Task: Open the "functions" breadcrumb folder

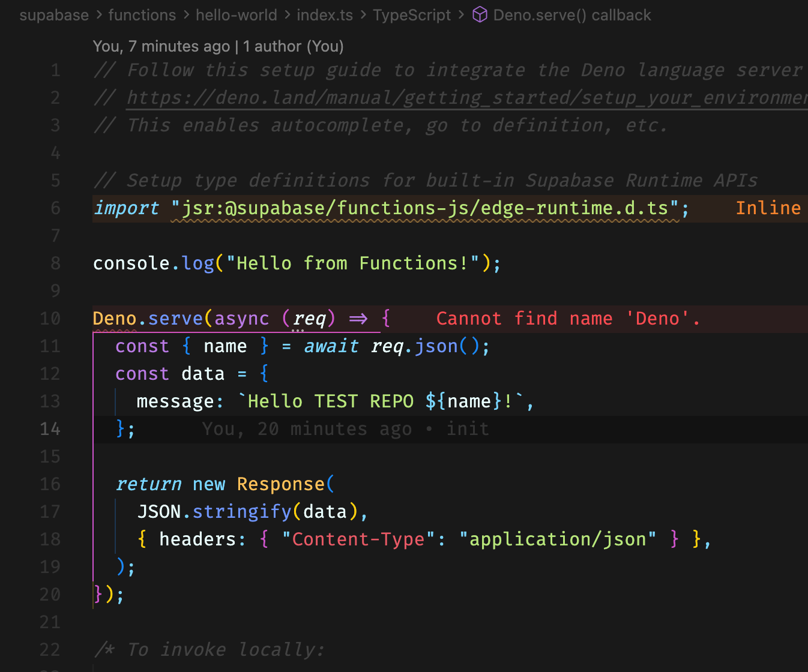Action: 142,15
